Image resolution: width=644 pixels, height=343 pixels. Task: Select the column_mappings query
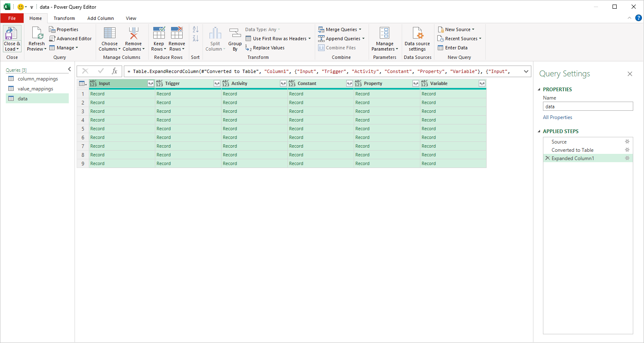pos(37,79)
